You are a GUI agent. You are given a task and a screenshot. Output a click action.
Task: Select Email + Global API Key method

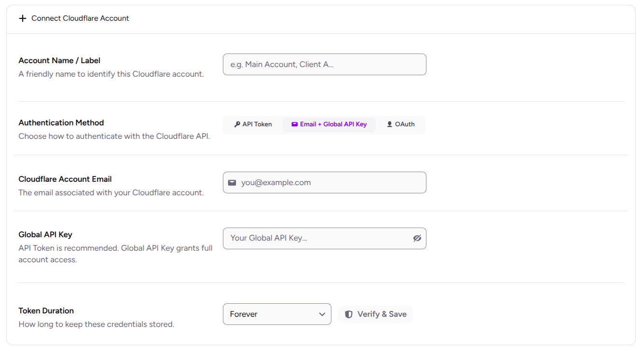tap(329, 124)
